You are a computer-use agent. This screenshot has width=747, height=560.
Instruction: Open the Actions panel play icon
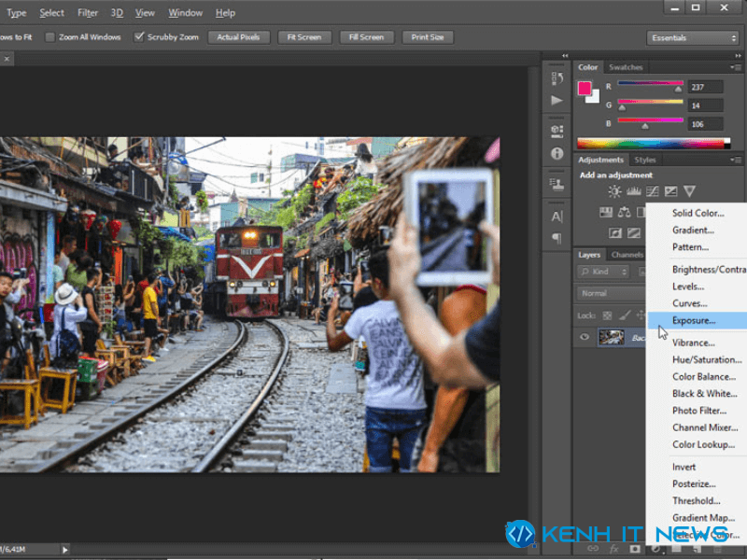(x=557, y=100)
